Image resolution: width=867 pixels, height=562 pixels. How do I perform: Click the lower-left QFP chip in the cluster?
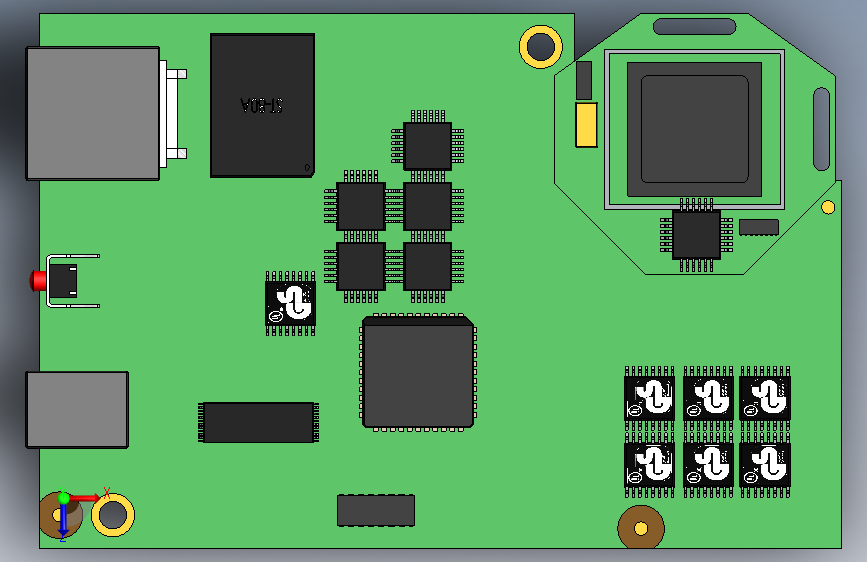361,267
